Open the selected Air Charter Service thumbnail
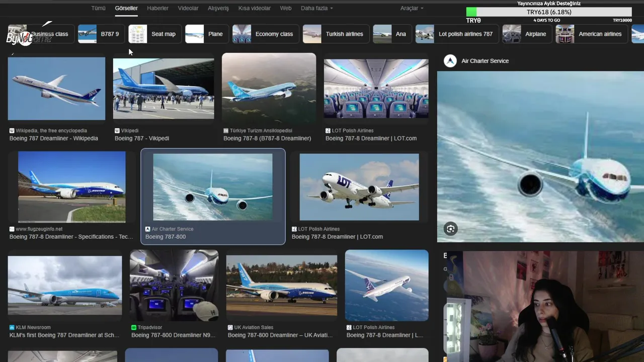Viewport: 644px width, 362px height. coord(213,187)
